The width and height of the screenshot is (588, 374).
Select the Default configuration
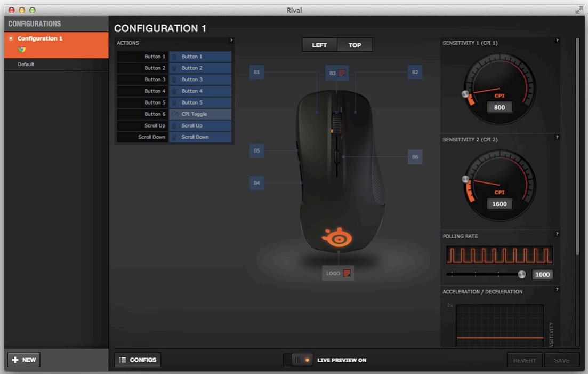(x=57, y=65)
